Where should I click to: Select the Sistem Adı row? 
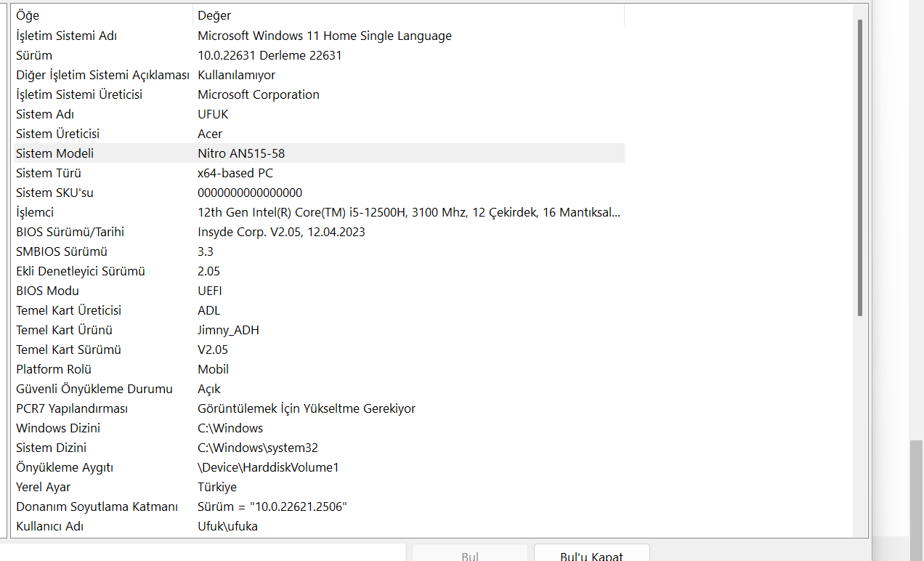click(x=318, y=114)
